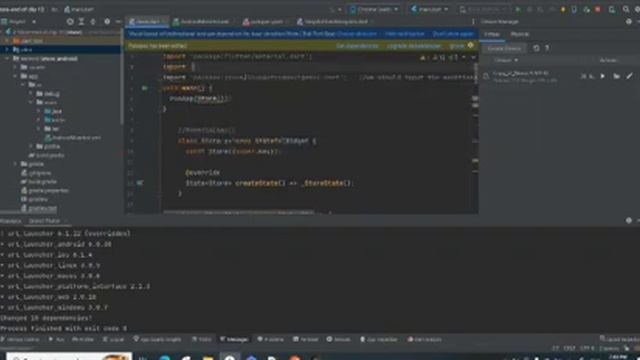The height and width of the screenshot is (360, 640).
Task: Select gradle.properties file in project tree
Action: [45, 191]
